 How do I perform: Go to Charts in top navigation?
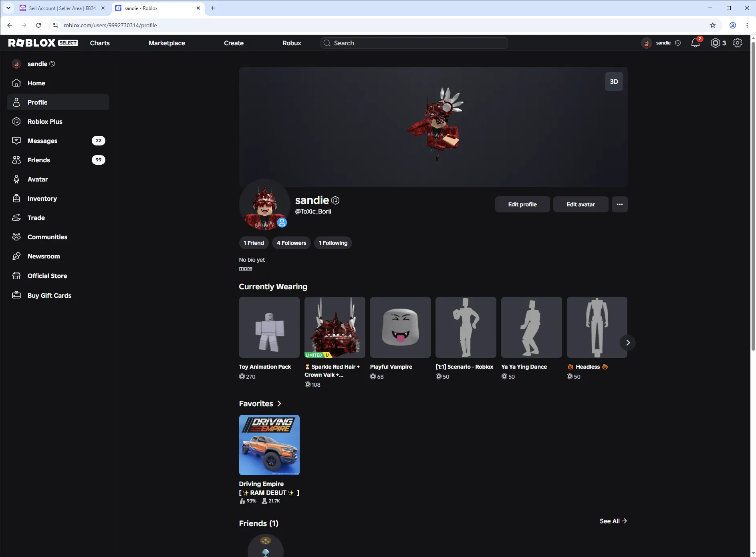click(100, 43)
